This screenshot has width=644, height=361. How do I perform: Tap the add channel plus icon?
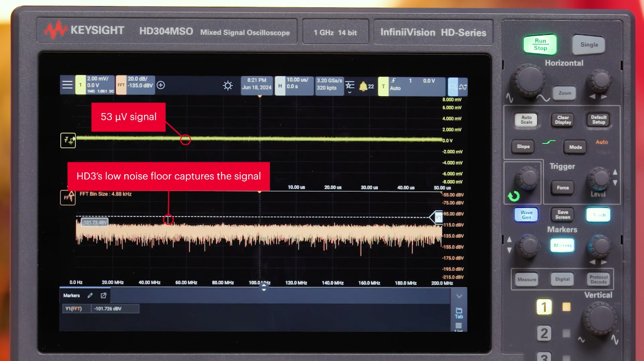tap(161, 85)
